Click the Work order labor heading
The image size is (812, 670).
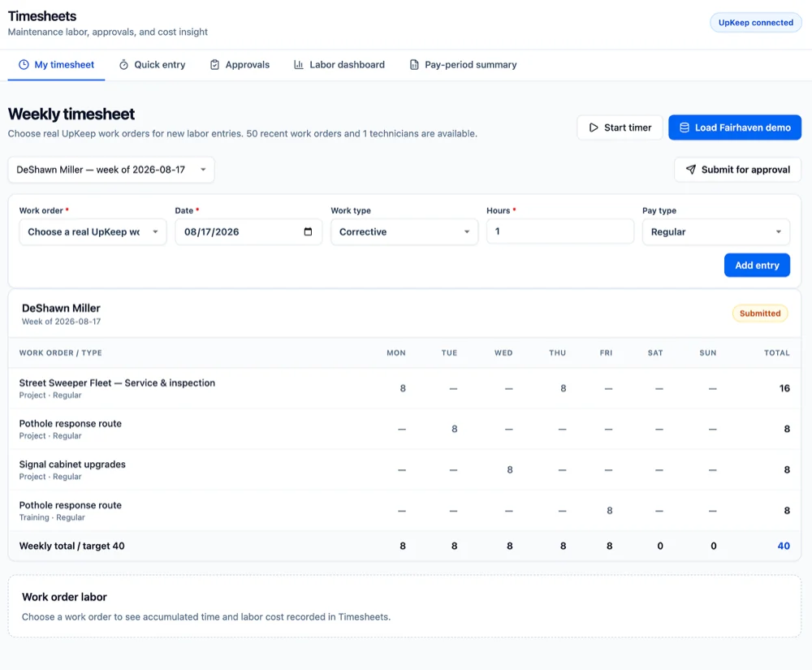click(x=64, y=597)
